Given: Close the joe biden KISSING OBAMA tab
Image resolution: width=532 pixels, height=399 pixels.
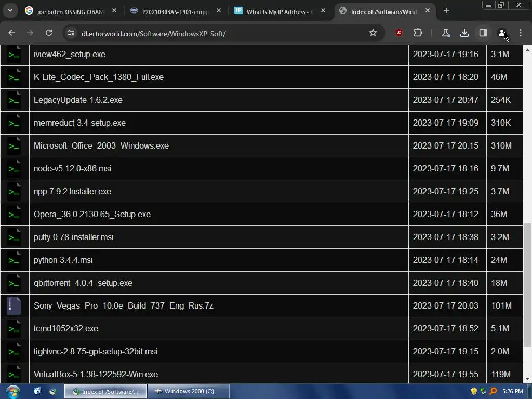Looking at the screenshot, I should point(114,11).
